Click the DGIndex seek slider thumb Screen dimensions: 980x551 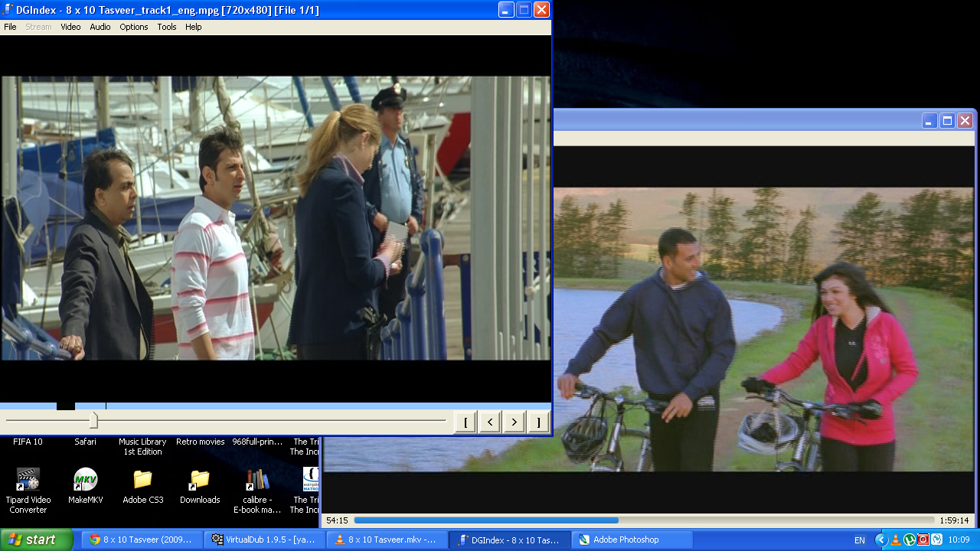coord(93,420)
